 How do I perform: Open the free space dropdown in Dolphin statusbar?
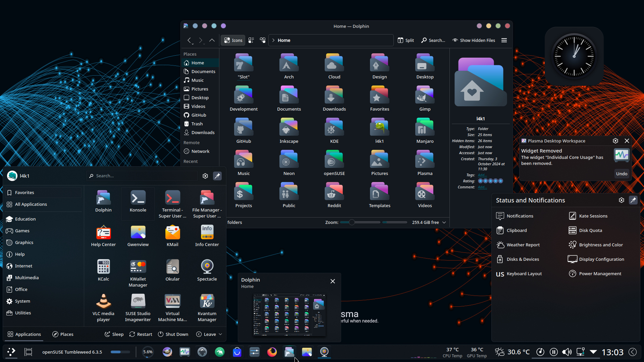click(444, 222)
